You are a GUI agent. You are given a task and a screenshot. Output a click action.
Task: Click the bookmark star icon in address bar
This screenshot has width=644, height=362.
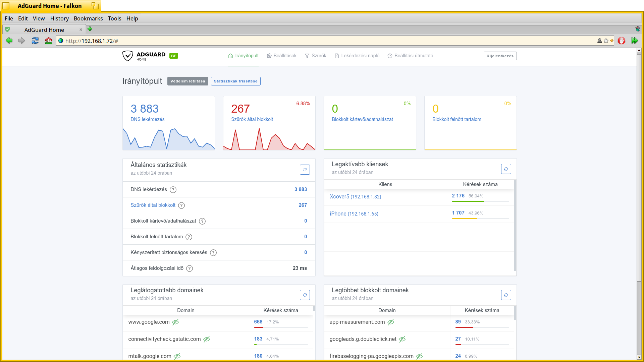[x=606, y=41]
